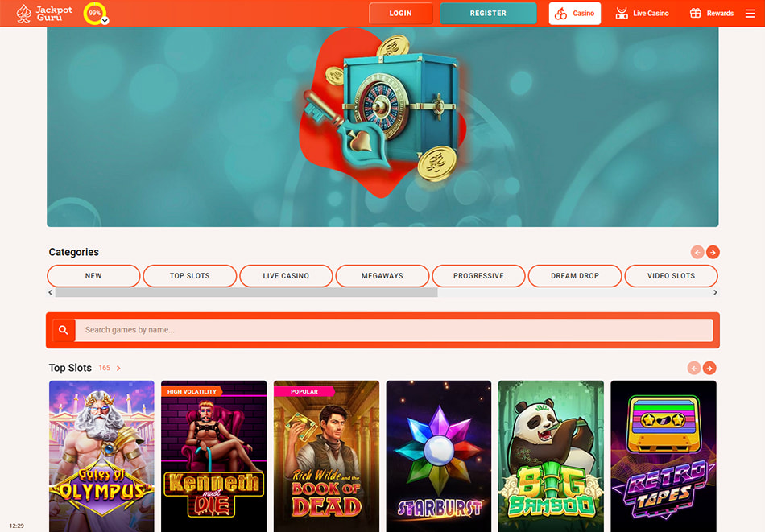Click the LOGIN button
765x532 pixels.
400,14
